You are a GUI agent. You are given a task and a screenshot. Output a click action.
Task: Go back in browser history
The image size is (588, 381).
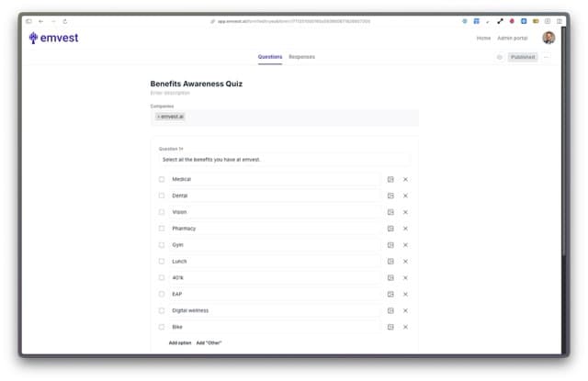tap(40, 21)
